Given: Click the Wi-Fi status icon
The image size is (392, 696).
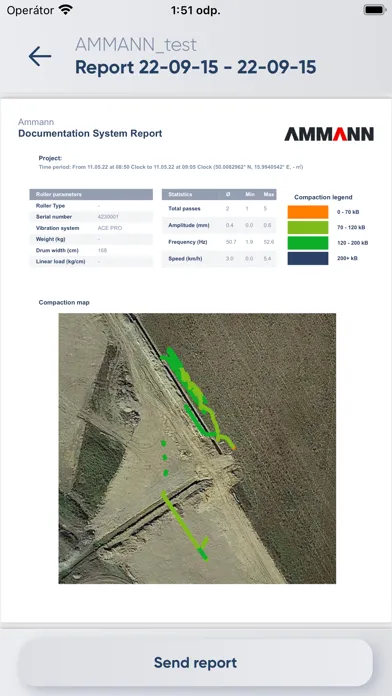Looking at the screenshot, I should [65, 10].
